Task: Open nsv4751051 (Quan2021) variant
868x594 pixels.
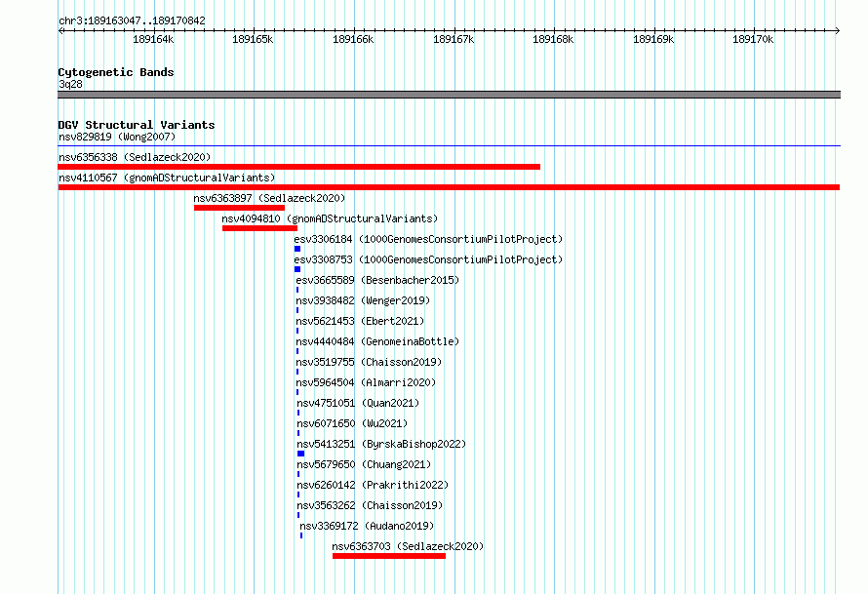Action: pyautogui.click(x=358, y=403)
